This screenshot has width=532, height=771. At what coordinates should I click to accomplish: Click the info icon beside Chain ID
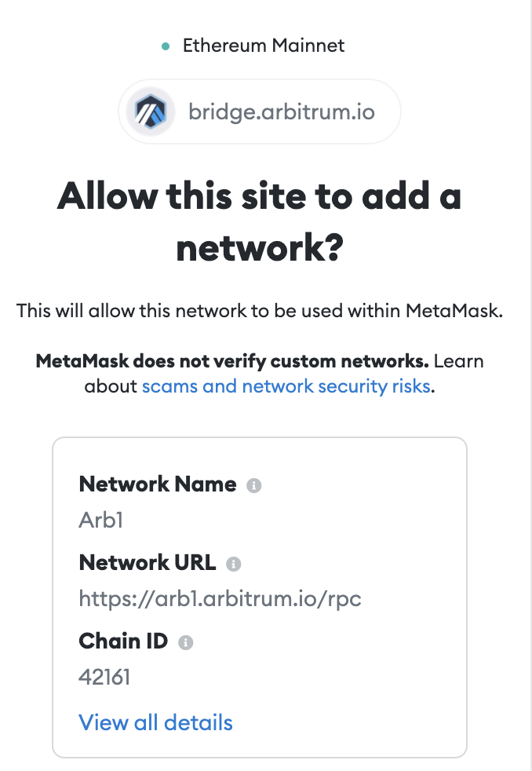pos(185,643)
